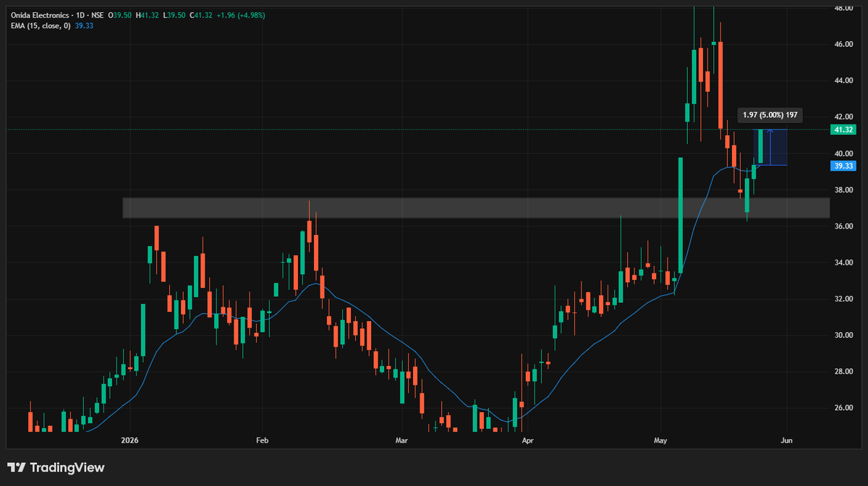Click the Jun label on time axis
This screenshot has width=868, height=486.
click(x=787, y=440)
